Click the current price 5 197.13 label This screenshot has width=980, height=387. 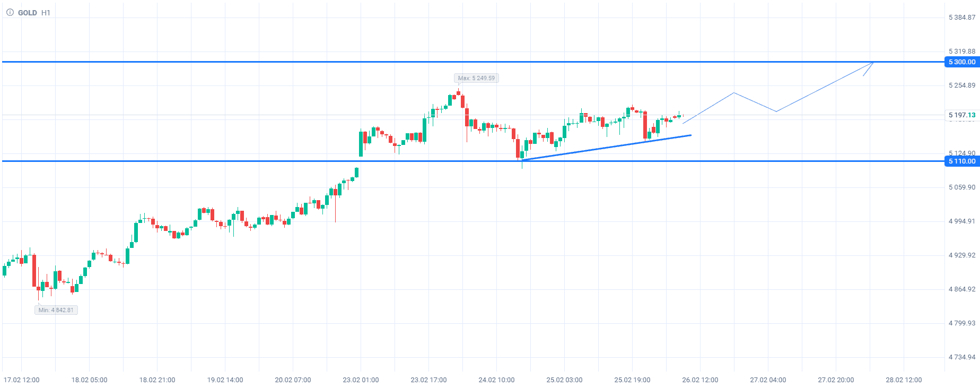tap(961, 115)
